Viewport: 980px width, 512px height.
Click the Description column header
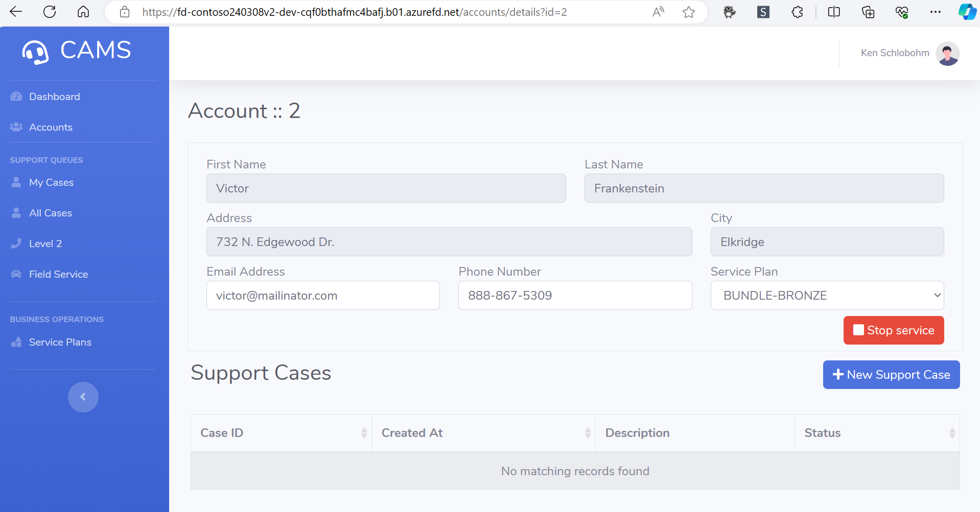(695, 433)
